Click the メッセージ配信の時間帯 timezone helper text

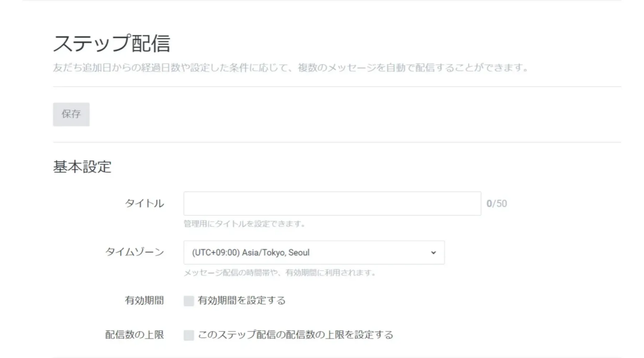tap(280, 273)
